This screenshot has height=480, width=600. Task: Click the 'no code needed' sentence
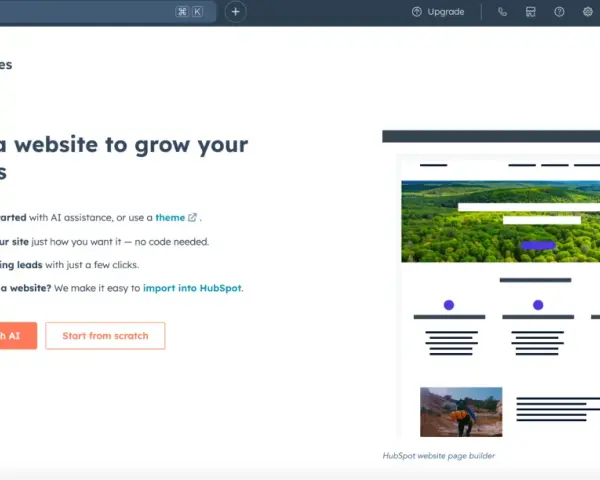pos(170,242)
